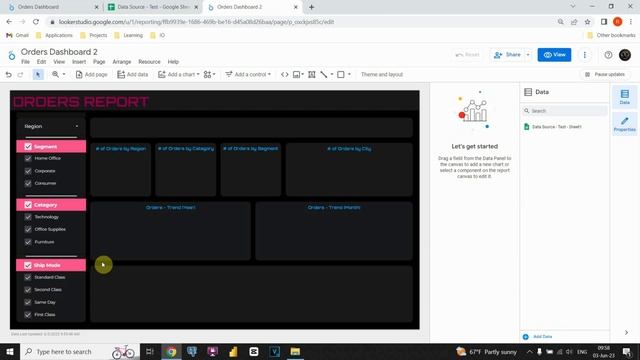The image size is (640, 360).
Task: Toggle the Office Supplies checkbox
Action: click(x=28, y=229)
